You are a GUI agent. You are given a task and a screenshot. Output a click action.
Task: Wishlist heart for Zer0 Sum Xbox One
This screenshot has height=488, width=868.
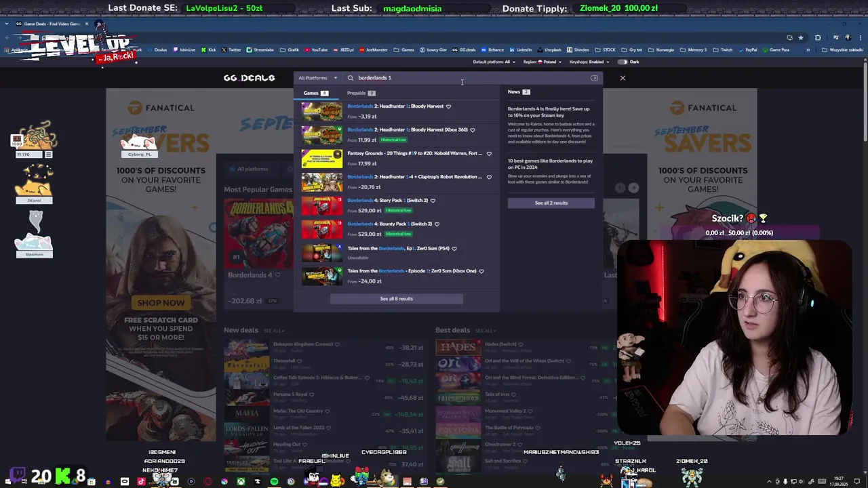point(481,271)
